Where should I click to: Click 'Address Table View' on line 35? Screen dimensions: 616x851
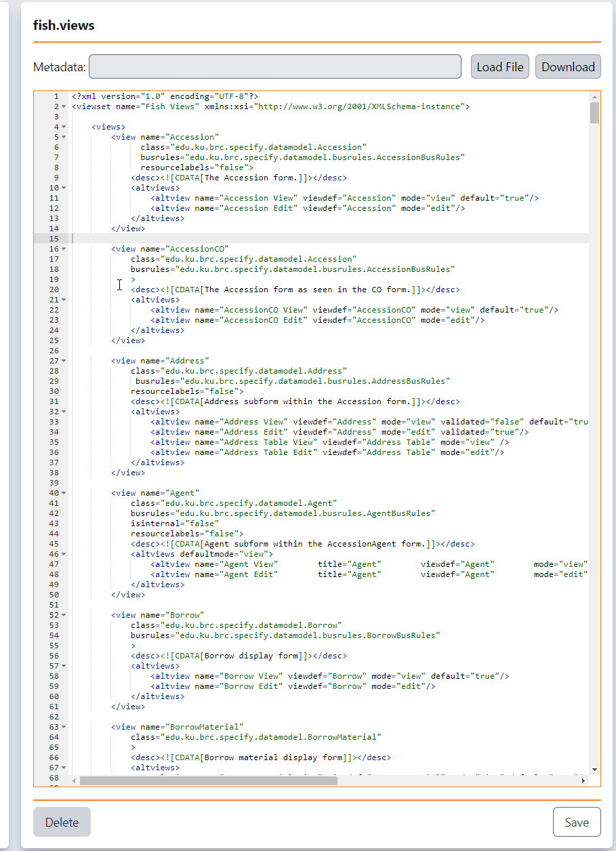coord(270,442)
